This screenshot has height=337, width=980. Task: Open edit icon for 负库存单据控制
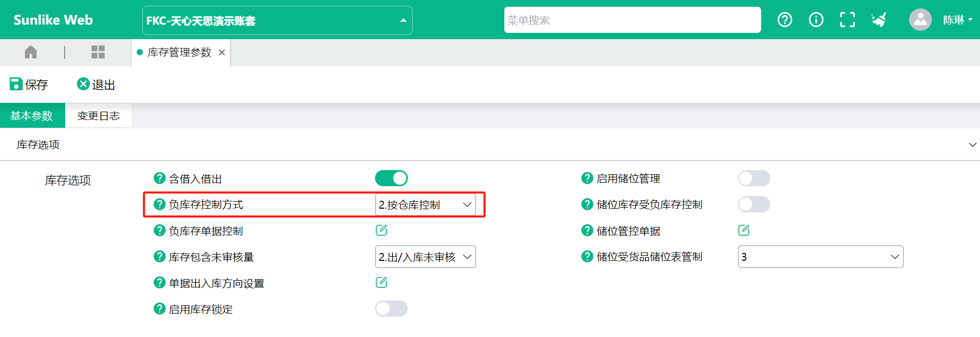381,230
